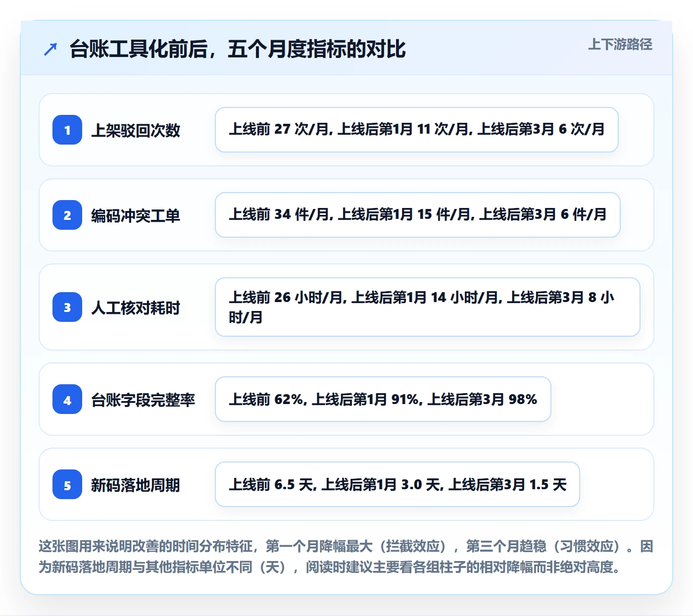Click the number 2 badge for 编码冲突工单
Screen dimensions: 693x616
pyautogui.click(x=67, y=215)
